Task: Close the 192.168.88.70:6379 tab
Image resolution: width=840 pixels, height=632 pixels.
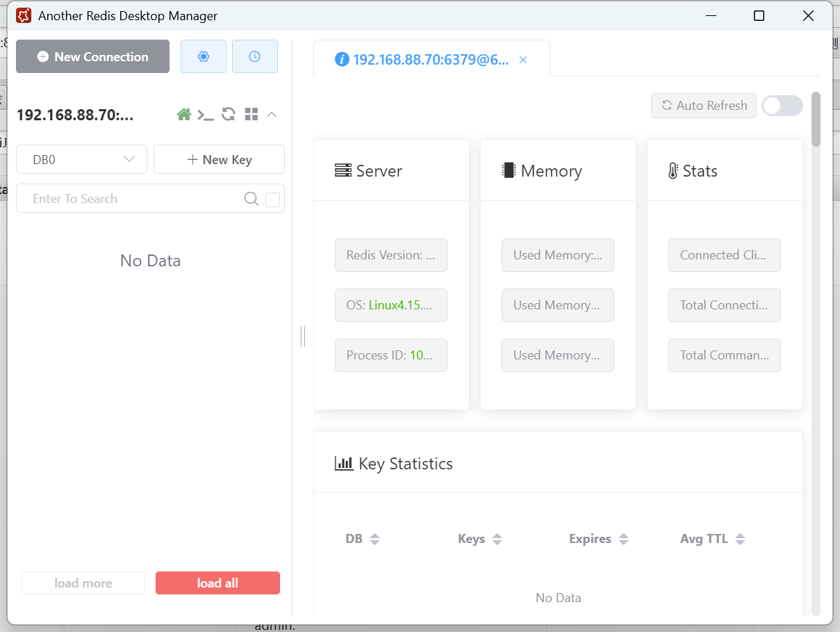Action: [x=523, y=60]
